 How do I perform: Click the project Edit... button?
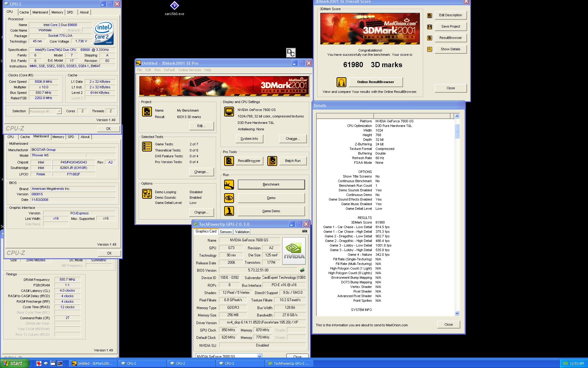tap(201, 126)
